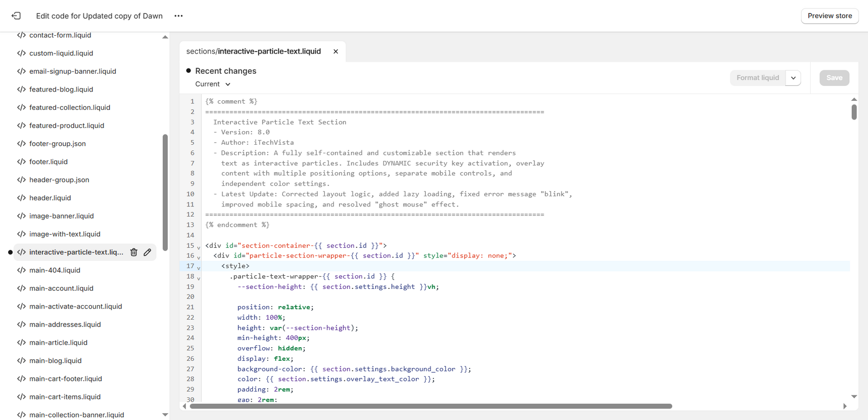
Task: Click editor horizontal scroll right arrow
Action: click(845, 406)
